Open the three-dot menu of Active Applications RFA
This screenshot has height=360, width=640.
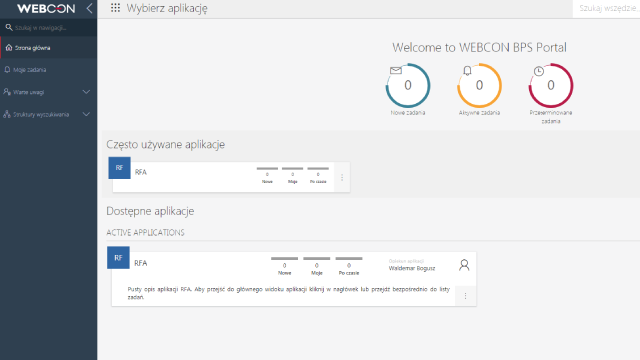point(465,296)
